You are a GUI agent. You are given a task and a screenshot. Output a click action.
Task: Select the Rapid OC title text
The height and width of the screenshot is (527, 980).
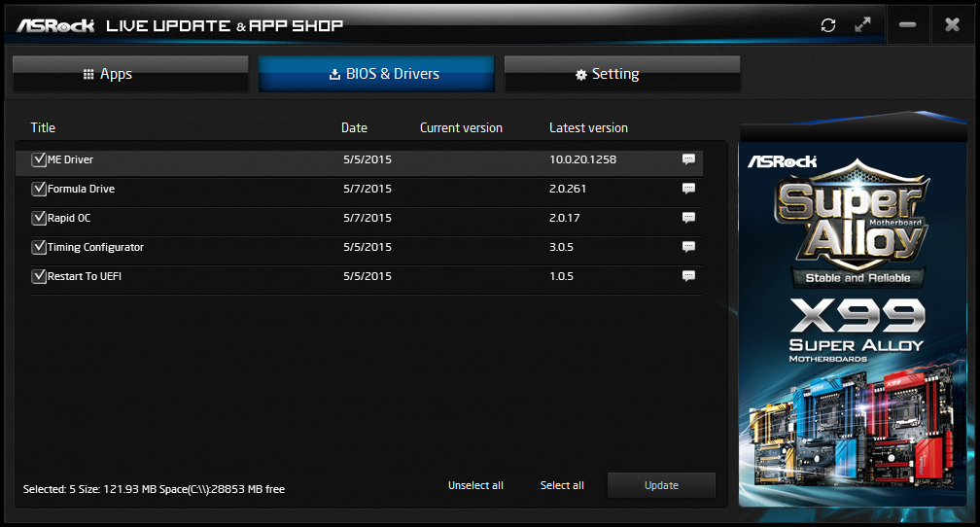pos(69,218)
